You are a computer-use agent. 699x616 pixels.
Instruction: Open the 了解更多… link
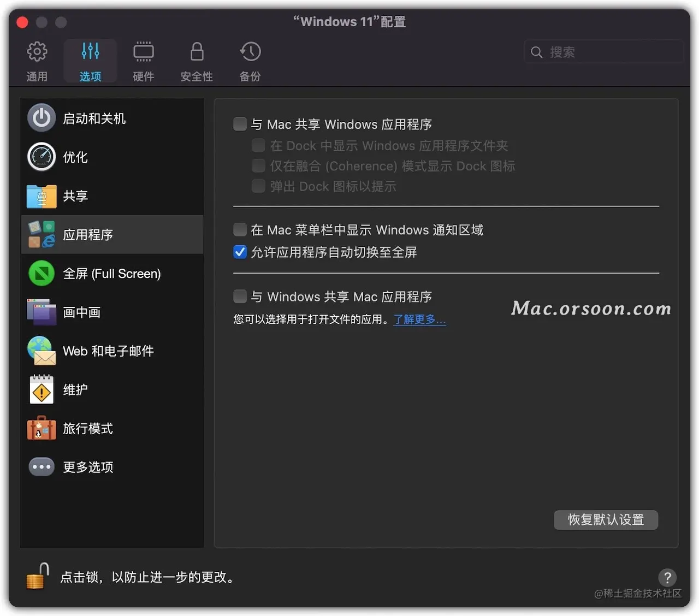[419, 319]
